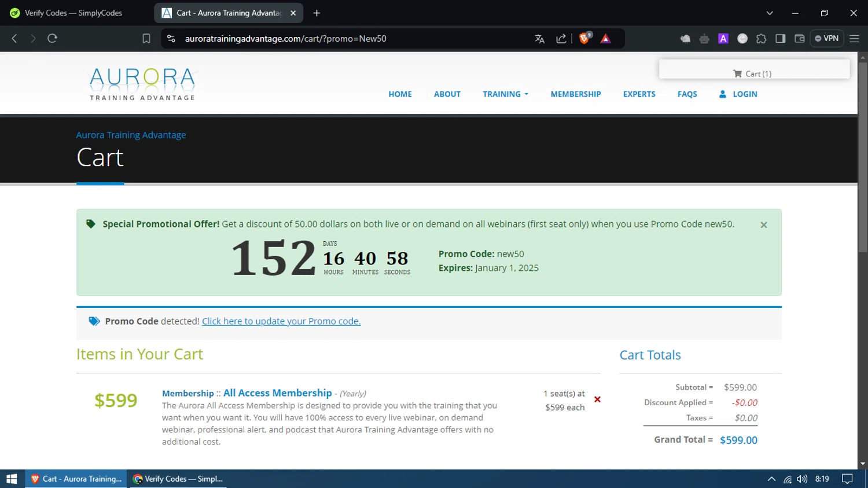The height and width of the screenshot is (488, 868).
Task: Click the LOGIN link
Action: pos(738,94)
